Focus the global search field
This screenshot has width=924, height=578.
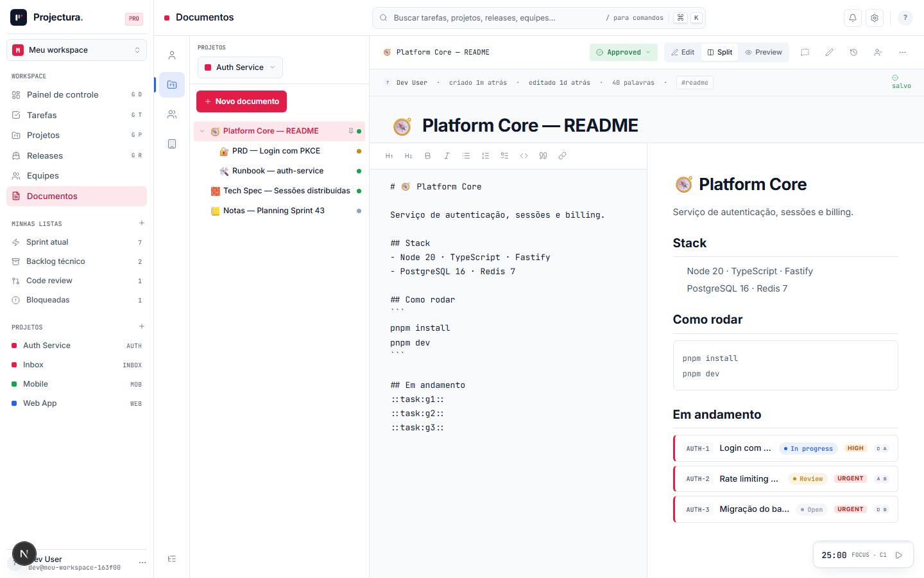(x=538, y=18)
